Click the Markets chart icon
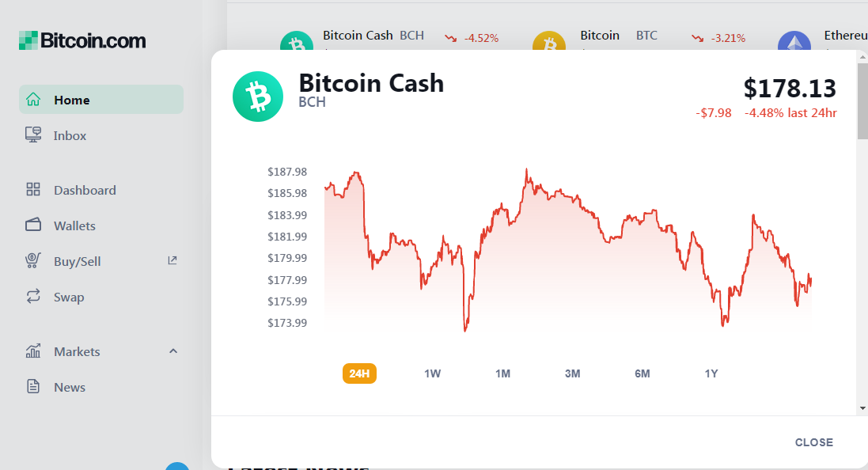Viewport: 868px width, 470px height. point(33,351)
